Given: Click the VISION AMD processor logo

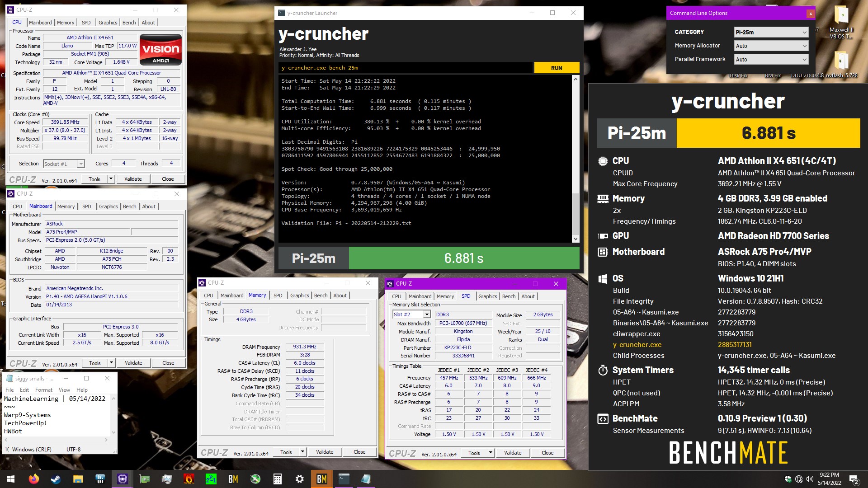Looking at the screenshot, I should tap(161, 49).
